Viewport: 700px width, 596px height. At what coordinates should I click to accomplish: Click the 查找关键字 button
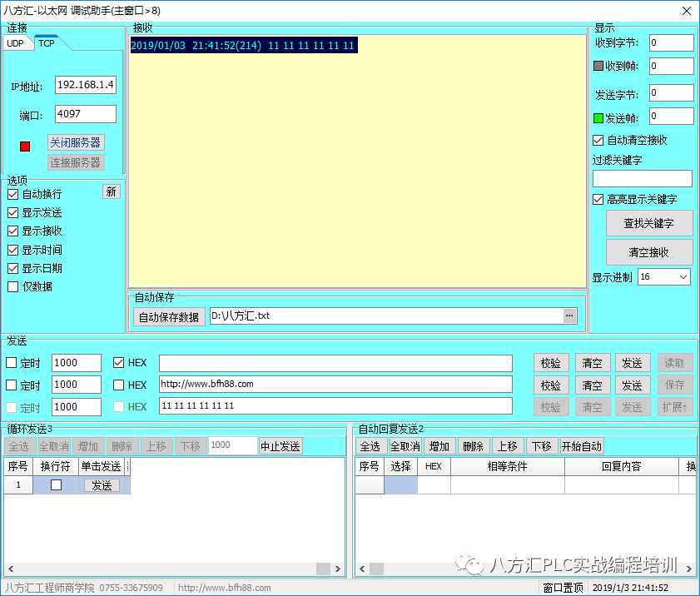pyautogui.click(x=648, y=223)
